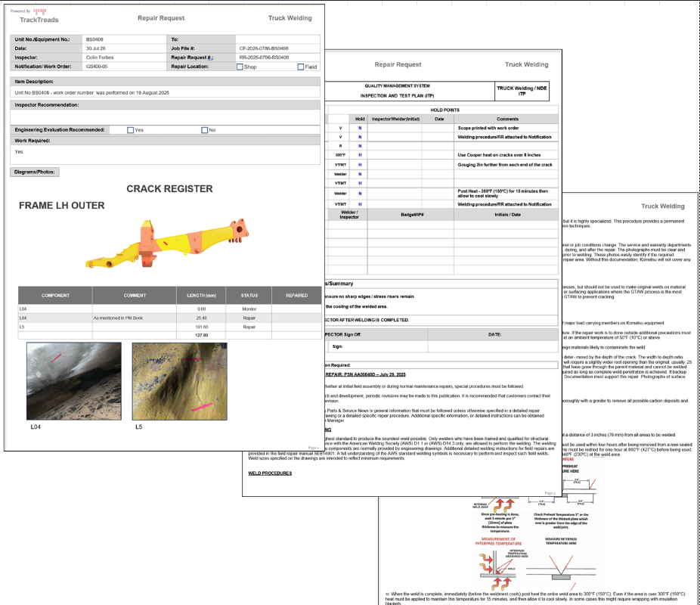Click the 'Check Preheat Temperature' caption
Viewport: 700px width, 605px height.
[x=561, y=521]
